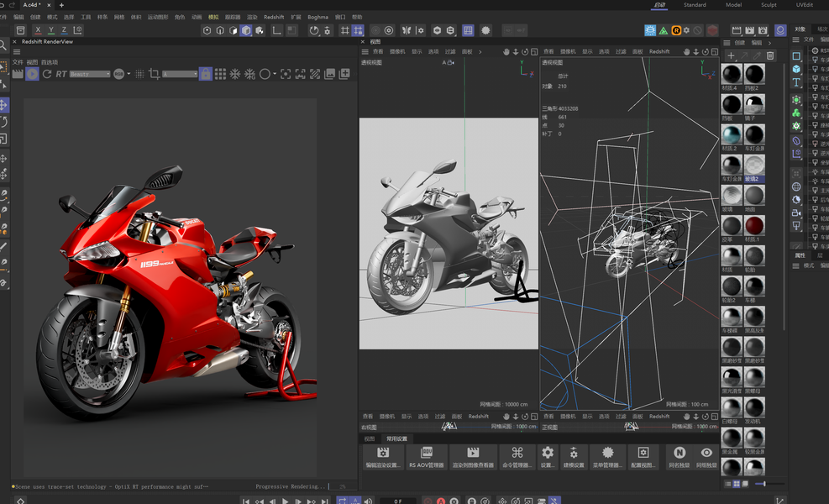
Task: Click the clapperboard render icon in RenderView
Action: tap(17, 74)
